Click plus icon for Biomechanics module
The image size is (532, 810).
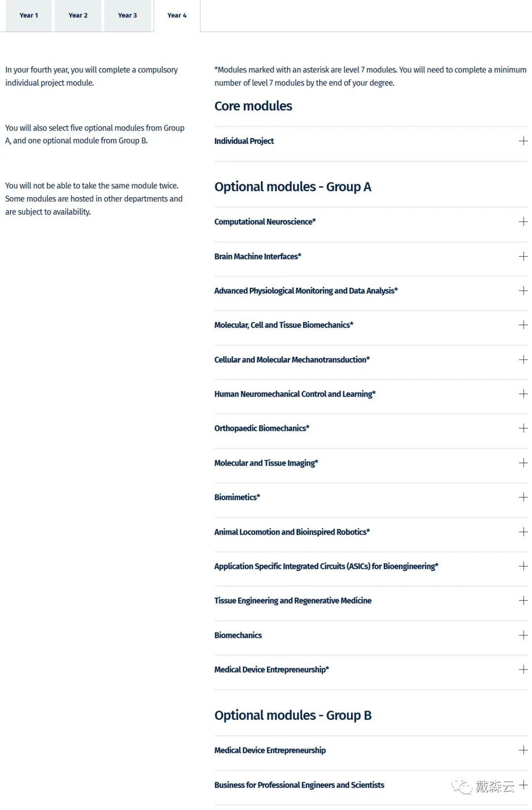[523, 635]
